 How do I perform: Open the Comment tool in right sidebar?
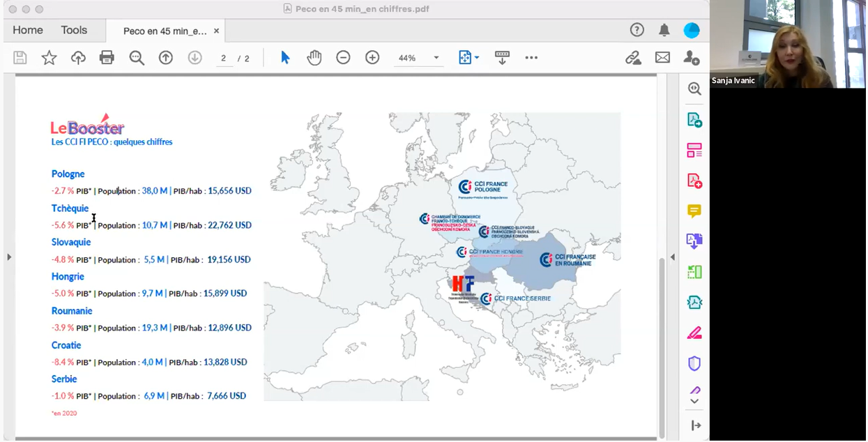pyautogui.click(x=694, y=211)
